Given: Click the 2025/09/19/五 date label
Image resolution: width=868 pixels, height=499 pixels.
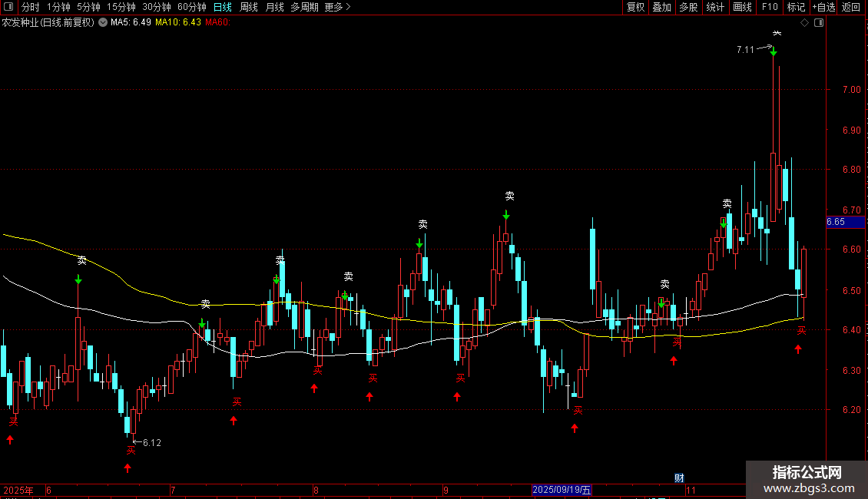Looking at the screenshot, I should click(x=562, y=490).
